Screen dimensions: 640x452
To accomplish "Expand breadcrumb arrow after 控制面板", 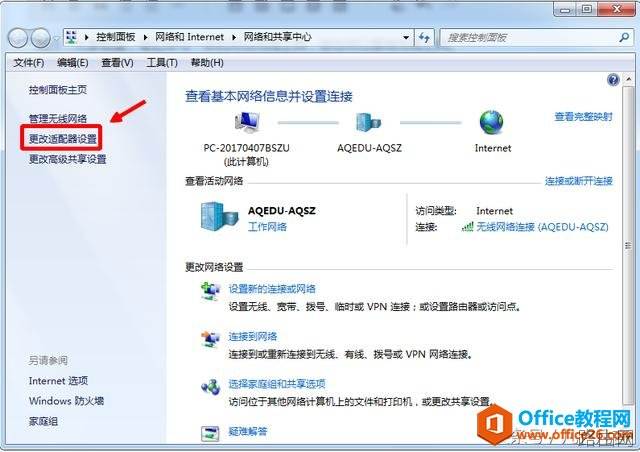I will [146, 37].
